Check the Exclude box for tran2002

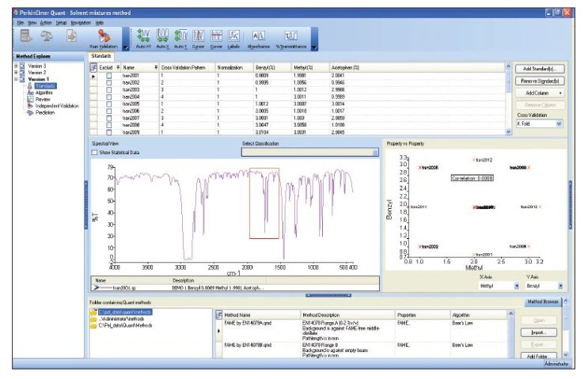click(108, 82)
